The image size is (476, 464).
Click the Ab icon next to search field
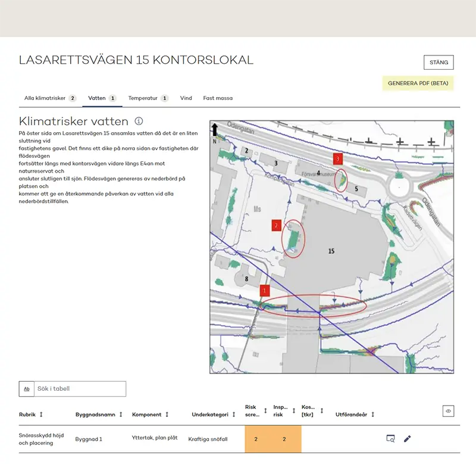[27, 388]
